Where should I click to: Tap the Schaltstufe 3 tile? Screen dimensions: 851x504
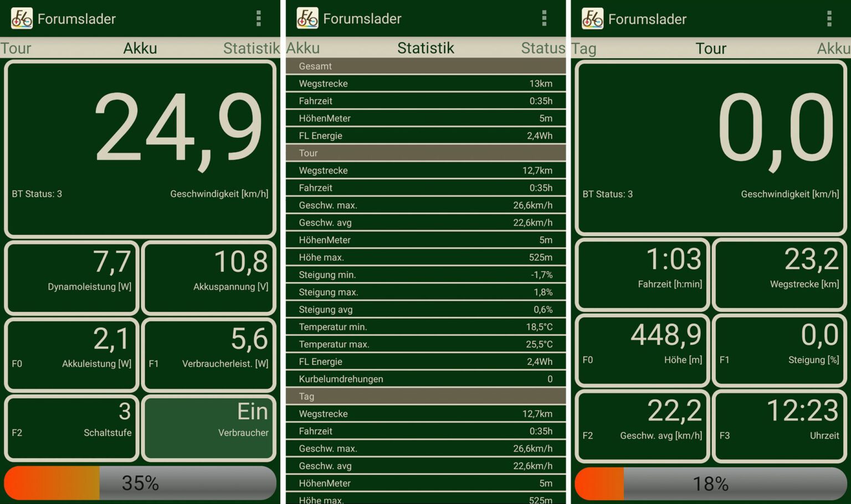71,428
